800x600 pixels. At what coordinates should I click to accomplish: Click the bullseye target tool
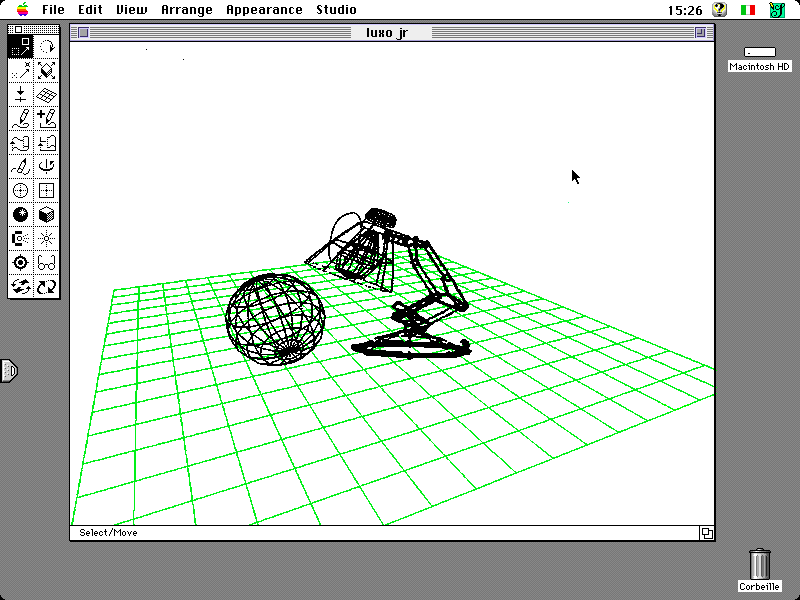pos(20,263)
